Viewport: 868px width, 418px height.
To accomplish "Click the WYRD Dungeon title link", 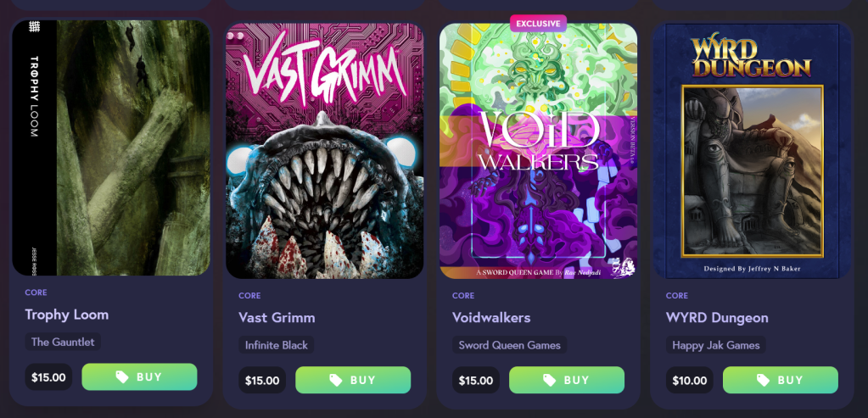I will pos(717,318).
